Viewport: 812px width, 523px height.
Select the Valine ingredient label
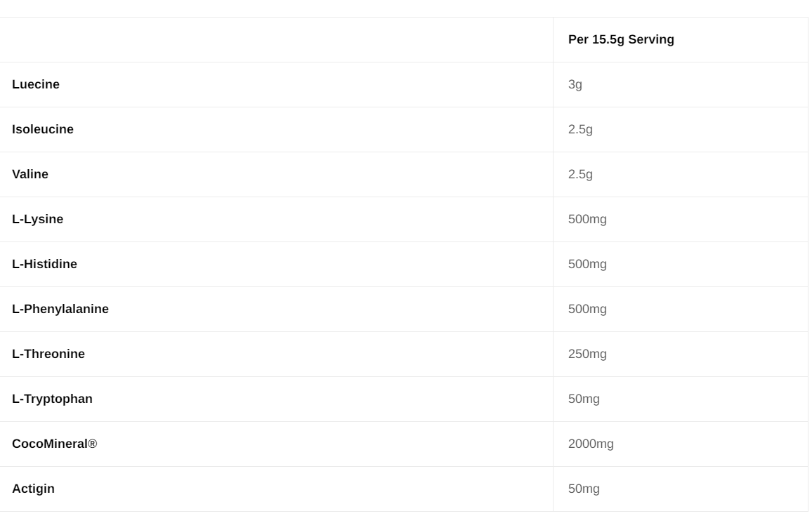[30, 174]
